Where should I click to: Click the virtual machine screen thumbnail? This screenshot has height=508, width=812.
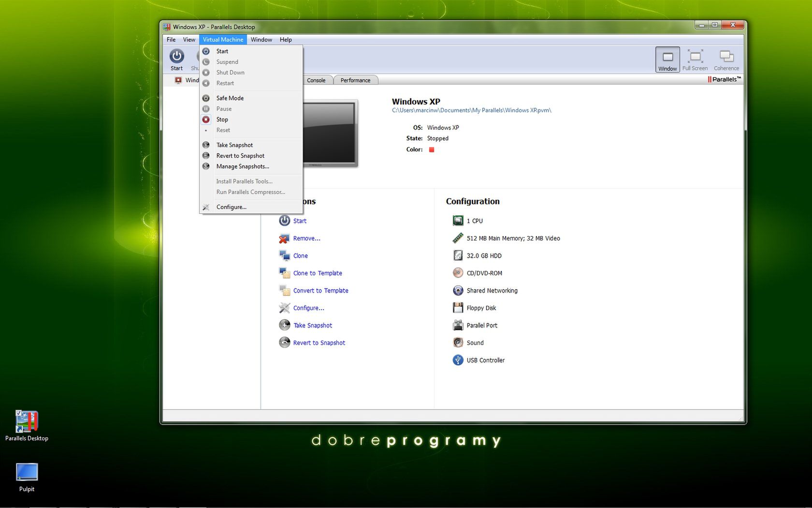pos(331,134)
